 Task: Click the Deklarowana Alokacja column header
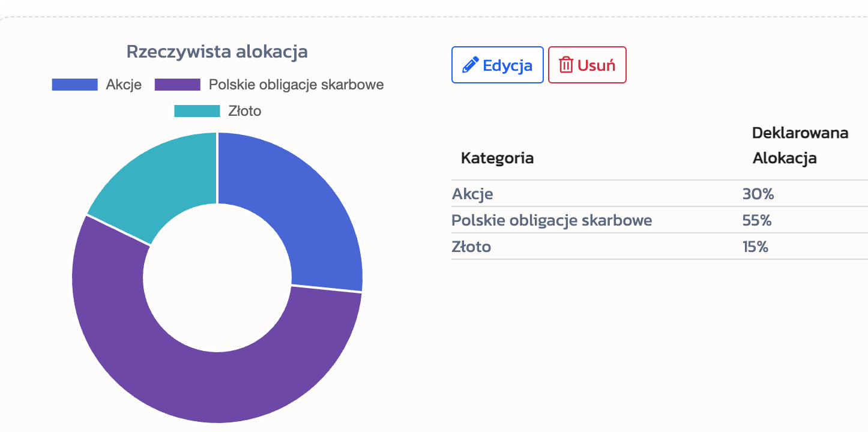pos(800,145)
